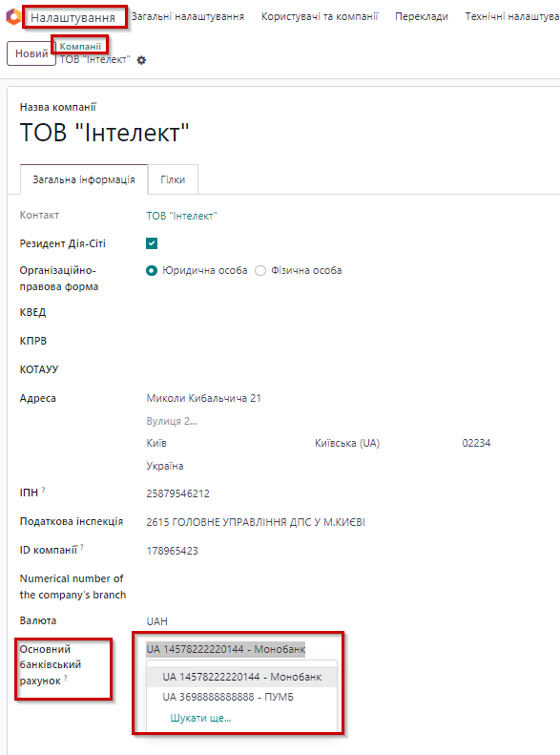Open the Користувачі та компанії menu
The image size is (560, 755).
[320, 16]
